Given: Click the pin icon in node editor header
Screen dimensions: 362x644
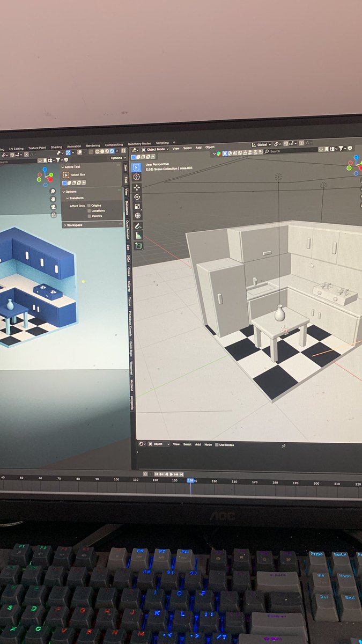Looking at the screenshot, I should pyautogui.click(x=284, y=446).
